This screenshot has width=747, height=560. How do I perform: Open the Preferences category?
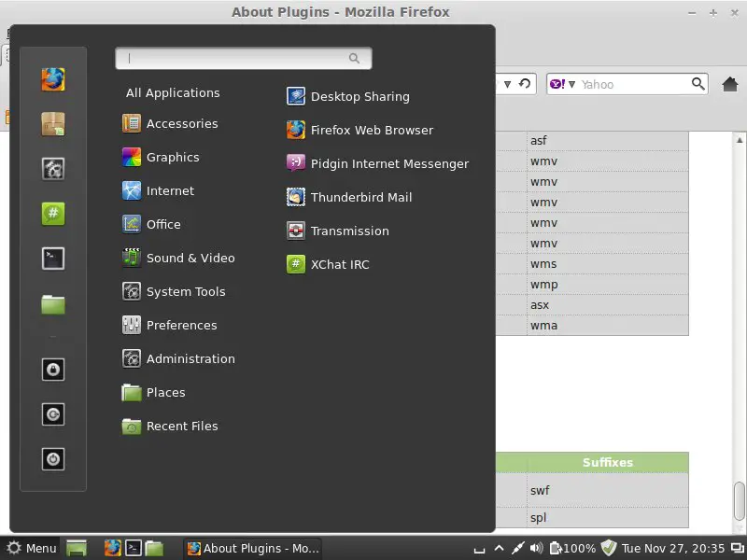(169, 325)
